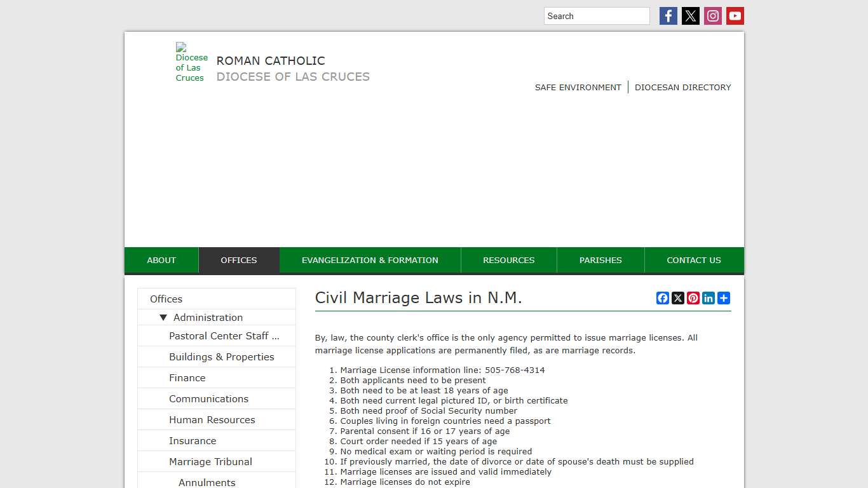Share the article on X
Screen dimensions: 868x488
(678, 297)
